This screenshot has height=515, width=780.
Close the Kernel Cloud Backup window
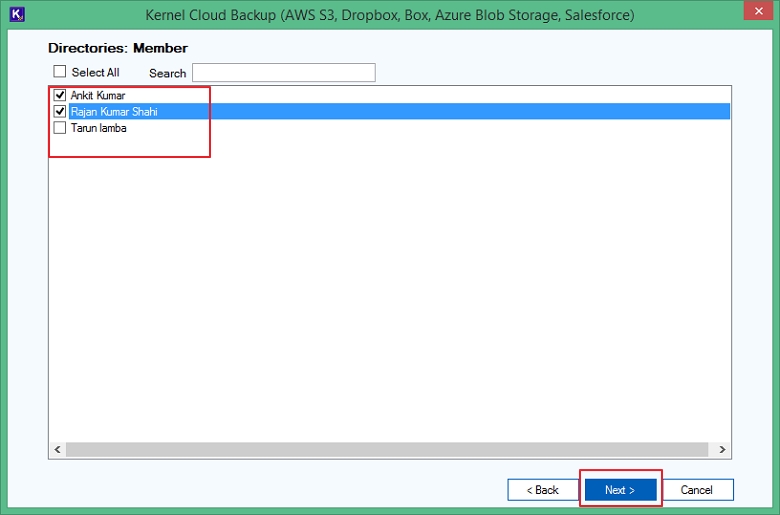758,10
